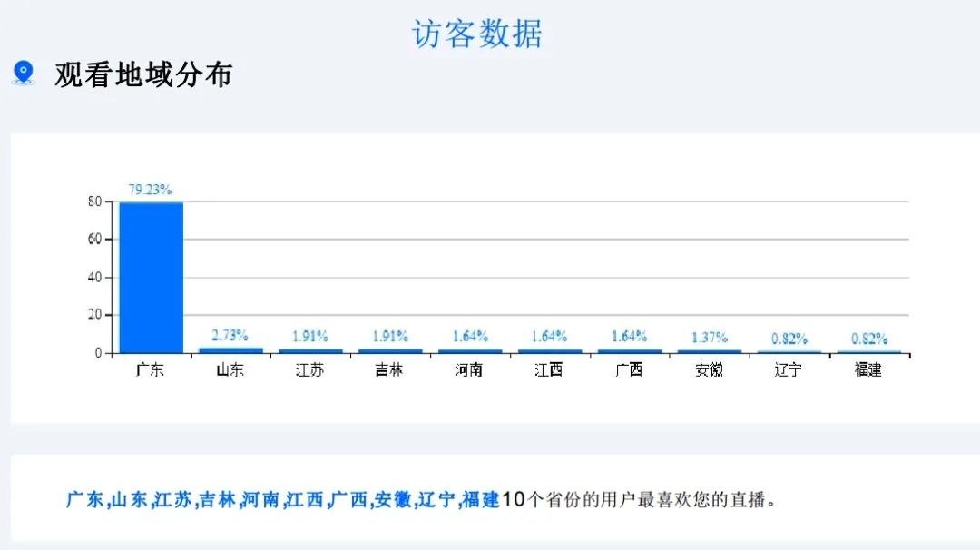
Task: Click the 福建 axis label
Action: [868, 370]
